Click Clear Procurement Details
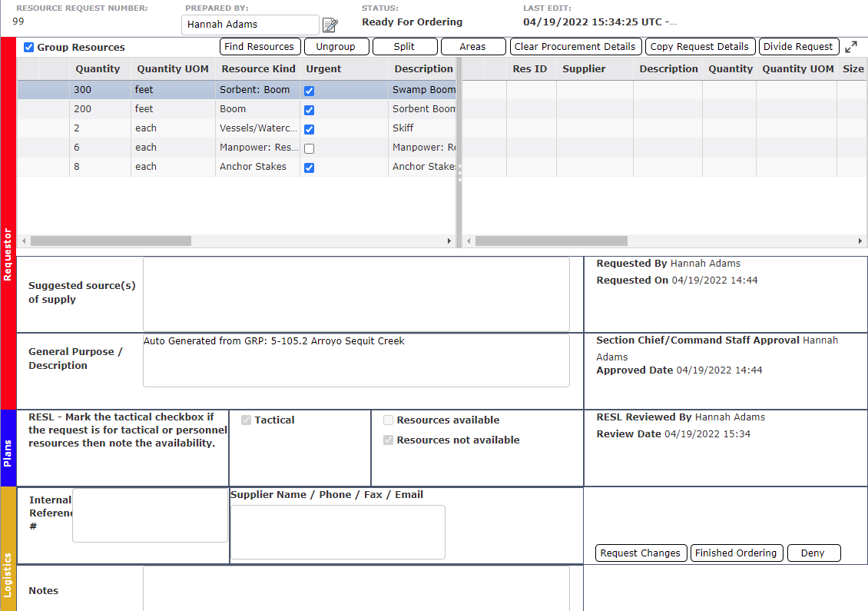The image size is (868, 611). (x=575, y=46)
